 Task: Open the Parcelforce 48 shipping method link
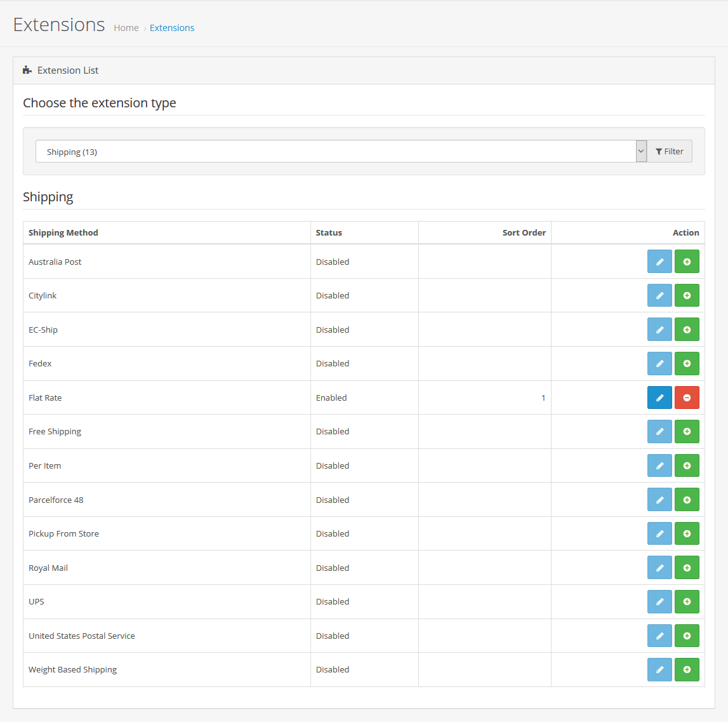56,500
